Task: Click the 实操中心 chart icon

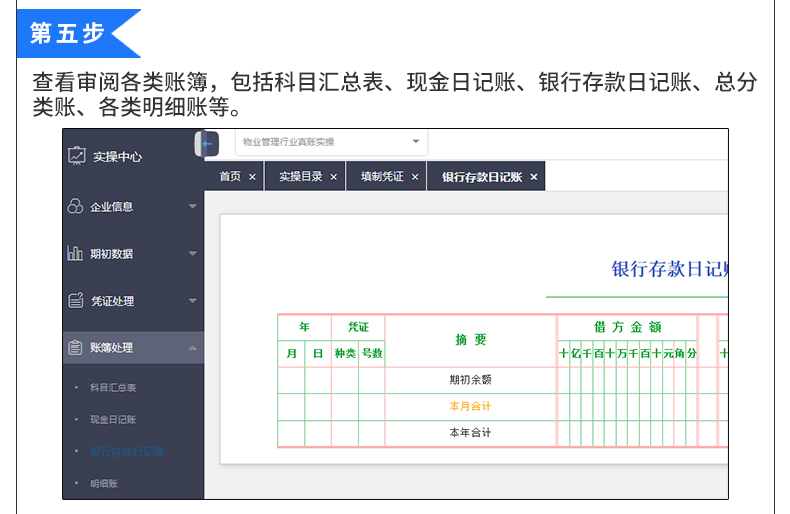Action: 77,156
